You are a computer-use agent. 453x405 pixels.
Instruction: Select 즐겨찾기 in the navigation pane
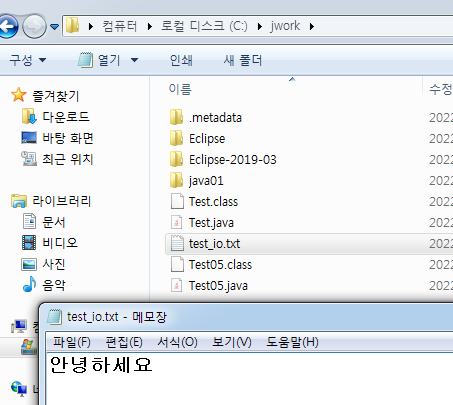56,96
